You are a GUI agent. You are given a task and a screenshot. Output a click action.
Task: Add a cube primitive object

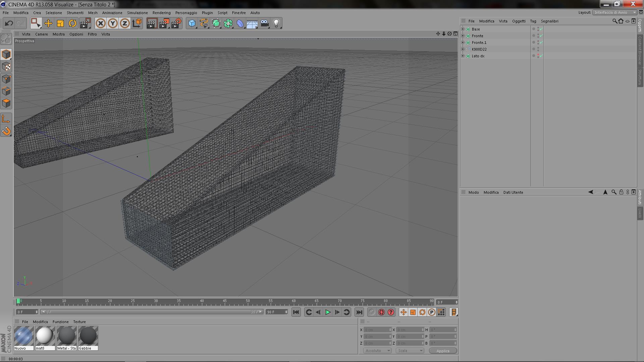pyautogui.click(x=192, y=23)
